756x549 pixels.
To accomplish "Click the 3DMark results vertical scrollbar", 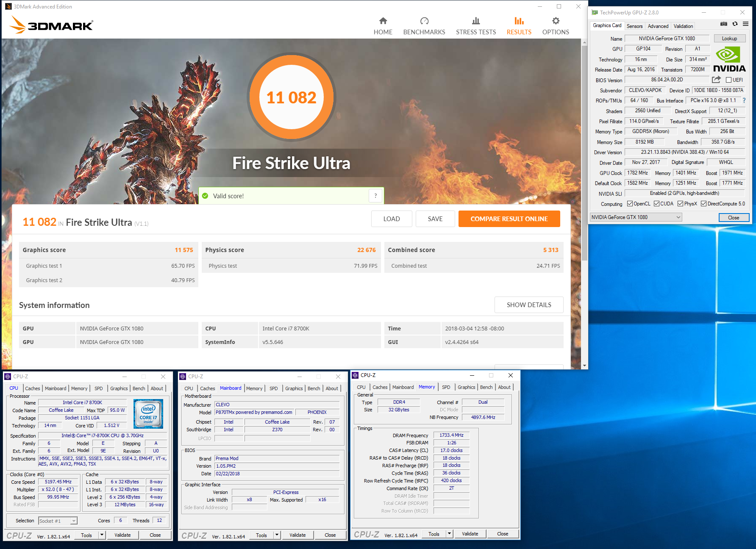I will 584,152.
